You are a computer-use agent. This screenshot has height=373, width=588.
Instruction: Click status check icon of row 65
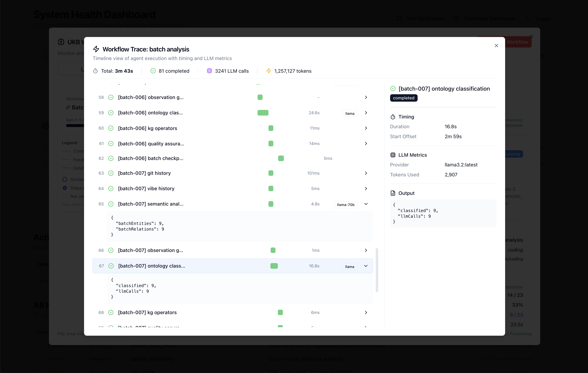click(111, 204)
